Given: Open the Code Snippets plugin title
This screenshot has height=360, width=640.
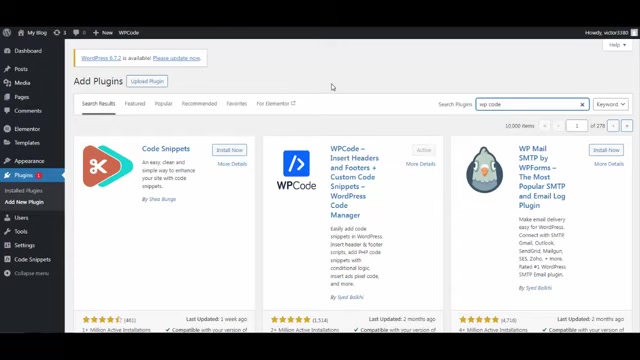Looking at the screenshot, I should coord(166,149).
